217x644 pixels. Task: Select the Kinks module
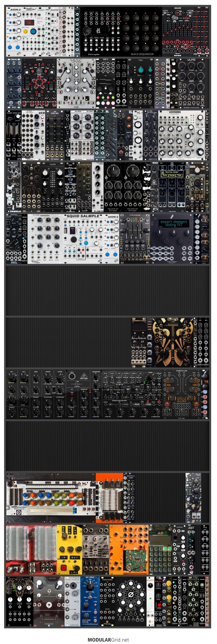[131, 497]
